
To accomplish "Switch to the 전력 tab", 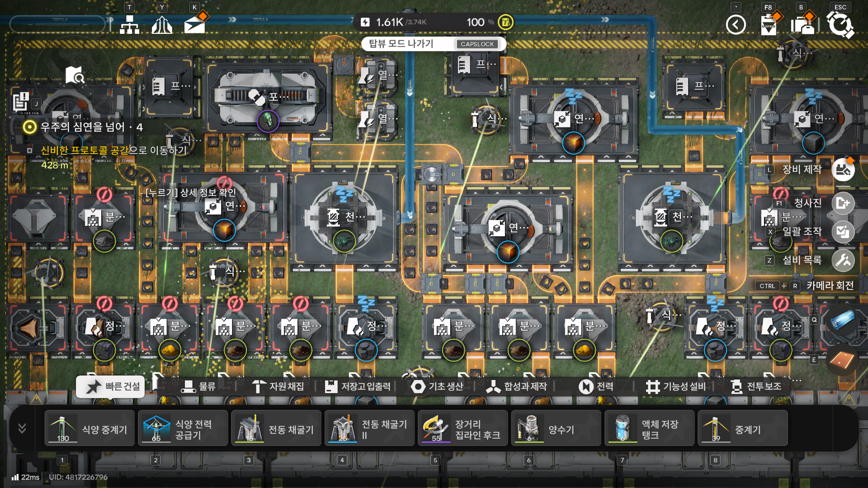I will [597, 387].
